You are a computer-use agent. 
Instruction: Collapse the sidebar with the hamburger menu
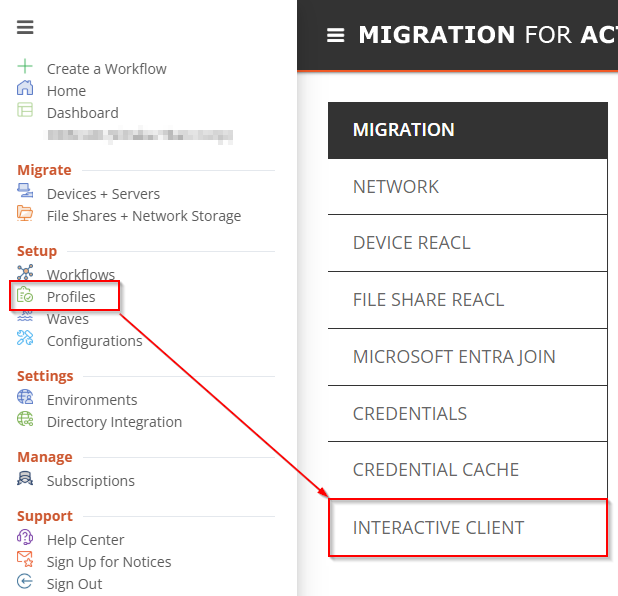25,27
